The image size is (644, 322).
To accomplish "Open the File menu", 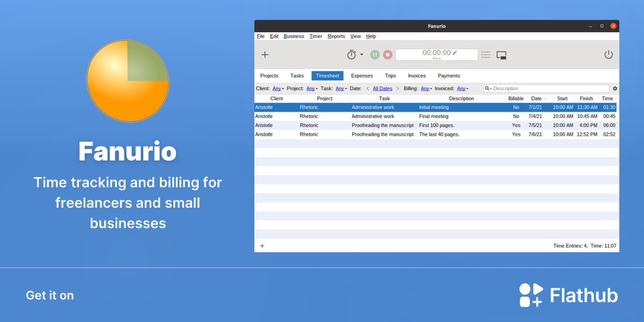I will 261,36.
